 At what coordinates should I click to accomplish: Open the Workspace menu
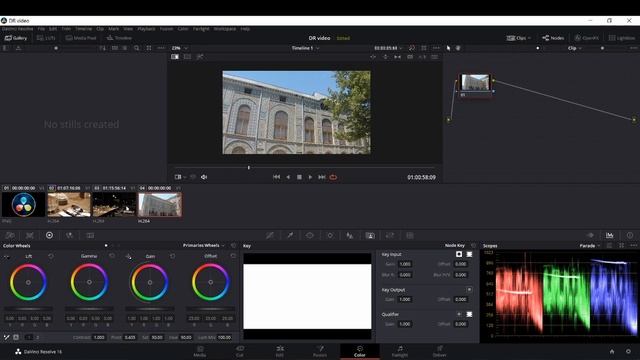[224, 29]
